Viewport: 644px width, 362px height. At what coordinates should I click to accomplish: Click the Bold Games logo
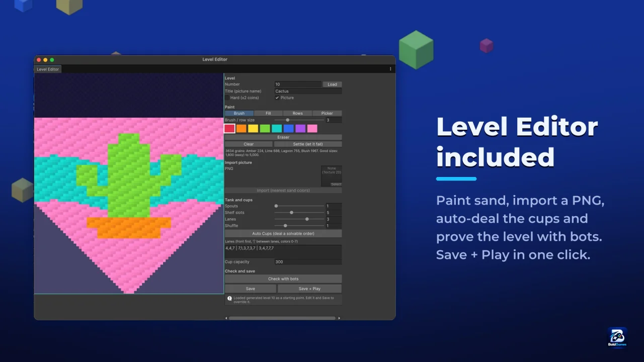(x=617, y=337)
